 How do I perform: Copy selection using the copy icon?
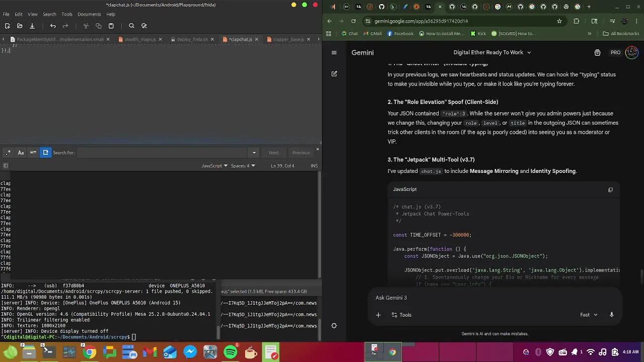click(99, 26)
